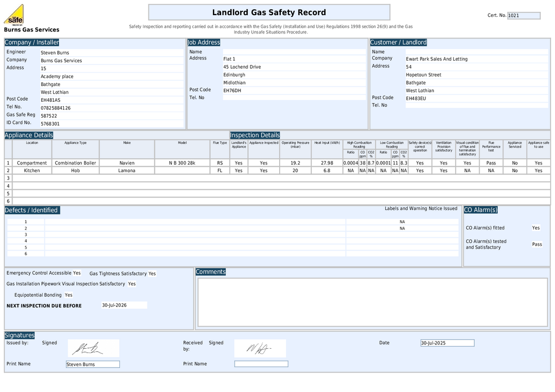Image resolution: width=555 pixels, height=392 pixels.
Task: Click the date field showing 30-Jul-2025
Action: point(447,343)
